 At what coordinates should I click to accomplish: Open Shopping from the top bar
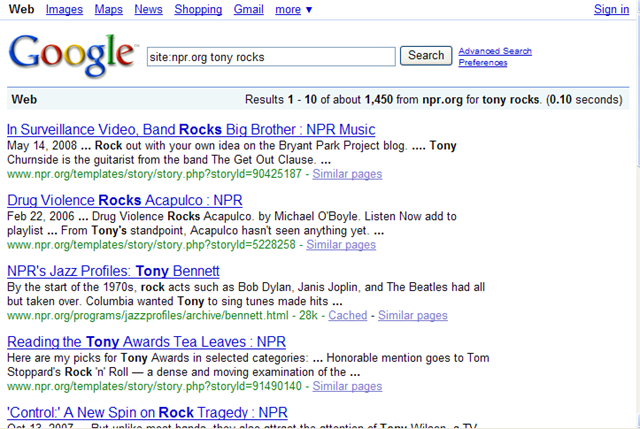198,9
